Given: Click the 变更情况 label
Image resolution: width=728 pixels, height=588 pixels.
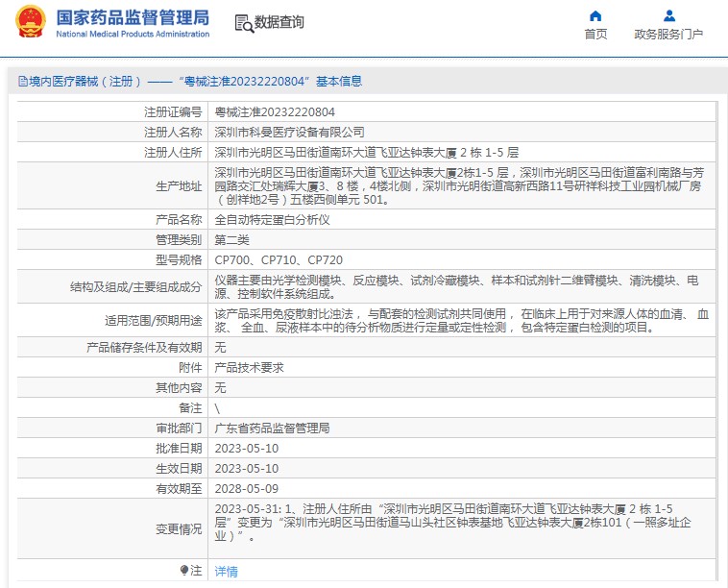Looking at the screenshot, I should click(179, 529).
